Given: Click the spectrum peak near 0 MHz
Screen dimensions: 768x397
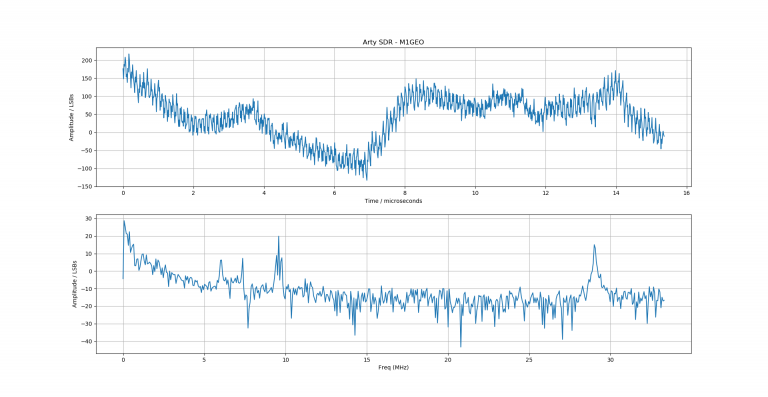Looking at the screenshot, I should [124, 221].
